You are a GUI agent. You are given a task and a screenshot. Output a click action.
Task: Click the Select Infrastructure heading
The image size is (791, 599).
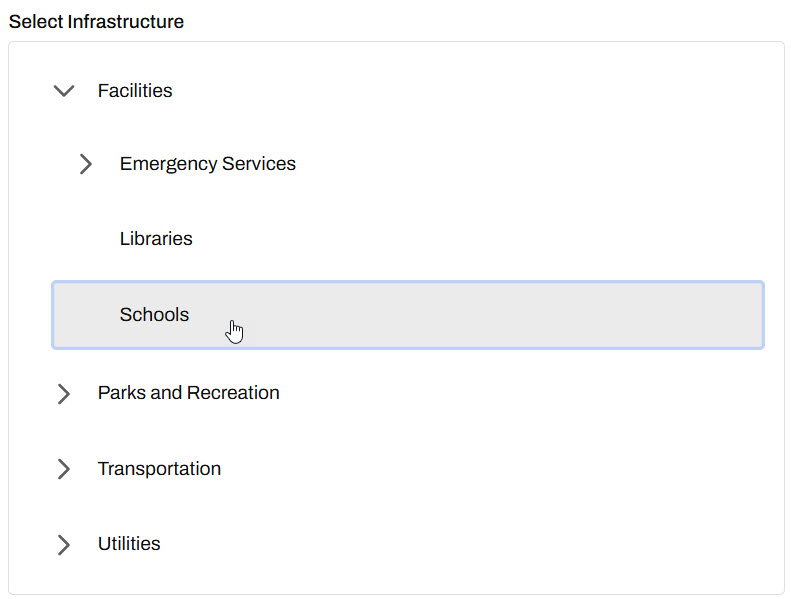point(96,22)
